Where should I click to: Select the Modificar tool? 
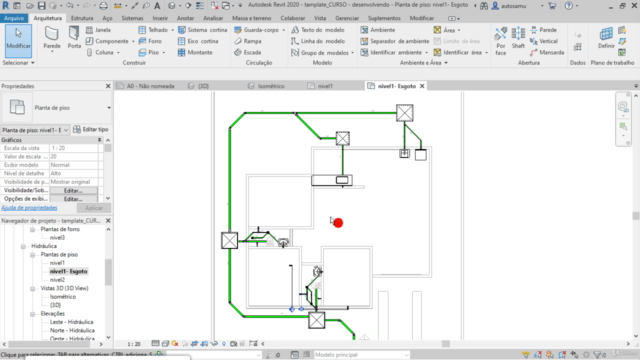tap(18, 41)
